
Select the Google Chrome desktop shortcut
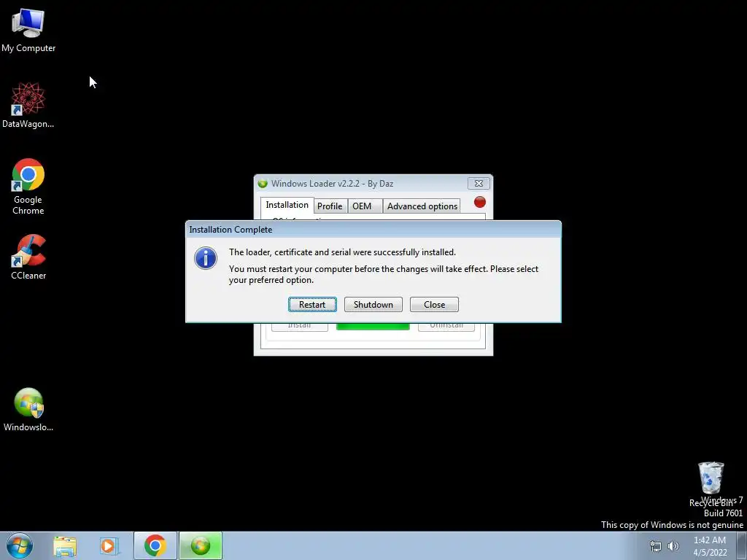[28, 187]
